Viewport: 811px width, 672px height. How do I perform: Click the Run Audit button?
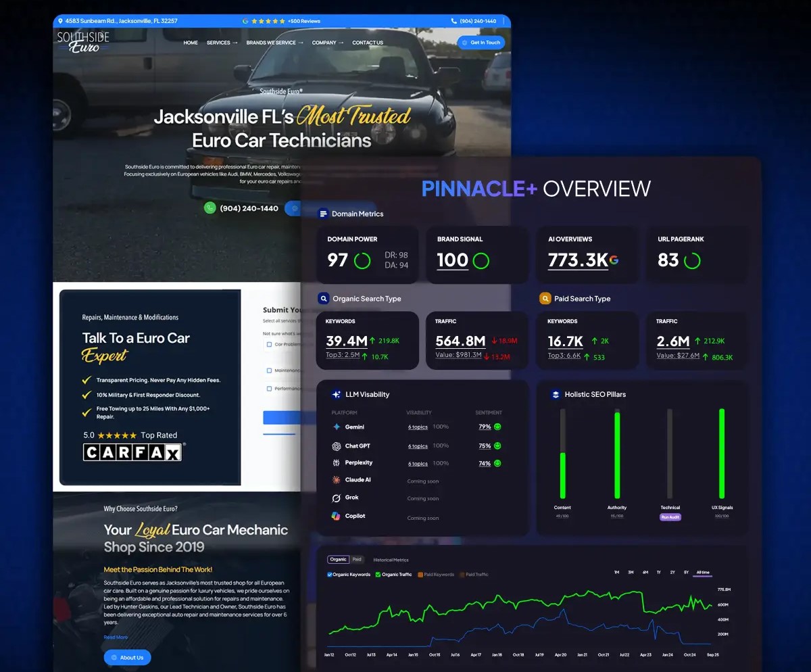pyautogui.click(x=670, y=517)
